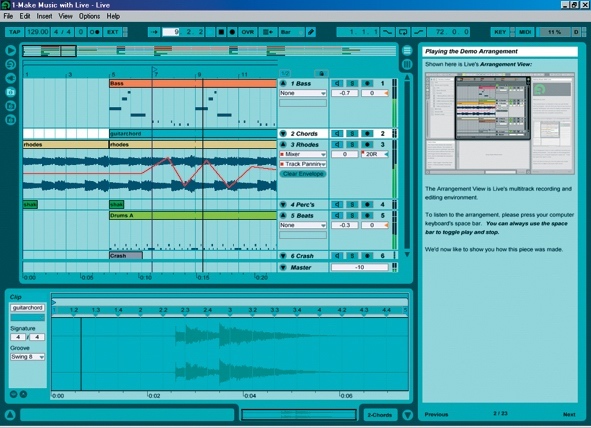Arm the 4 Perc's track for recording
Viewport: 591px width, 428px height.
pos(367,205)
